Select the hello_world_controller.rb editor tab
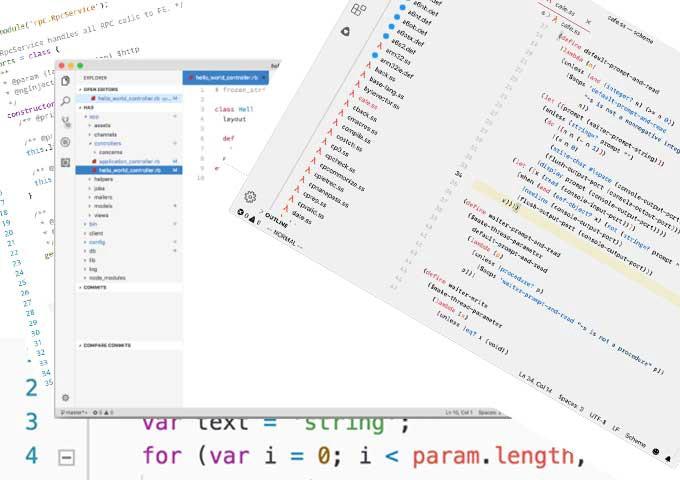Viewport: 680px width, 480px height. point(226,78)
